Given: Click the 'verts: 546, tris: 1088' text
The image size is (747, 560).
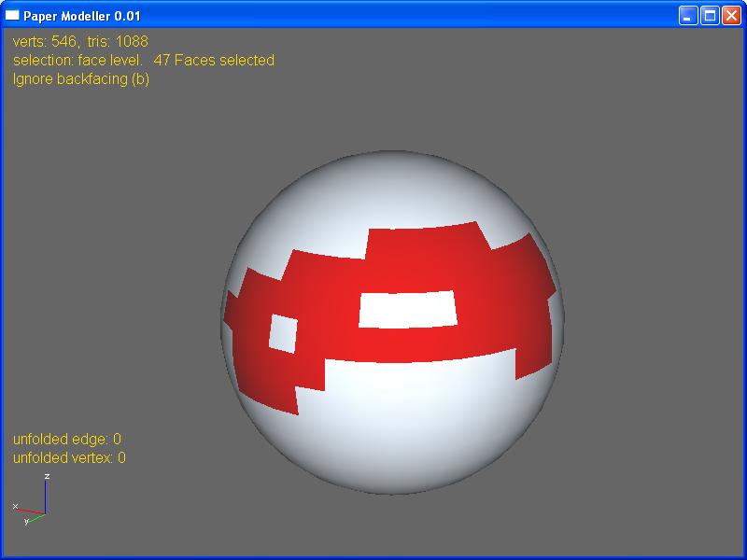Looking at the screenshot, I should [80, 41].
